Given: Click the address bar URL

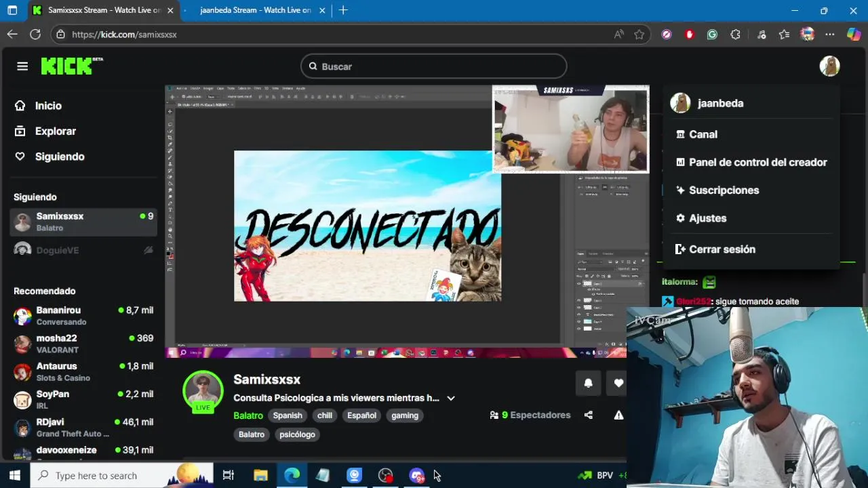Looking at the screenshot, I should pyautogui.click(x=124, y=35).
